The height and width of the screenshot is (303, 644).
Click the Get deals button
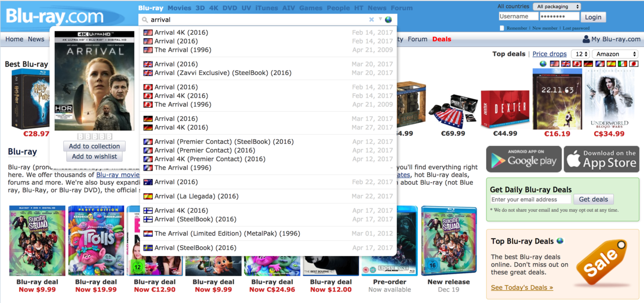[593, 199]
